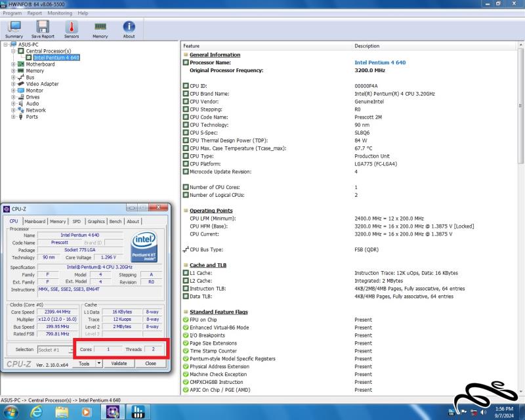
Task: Select the Motherboard icon in the tree
Action: pos(21,64)
